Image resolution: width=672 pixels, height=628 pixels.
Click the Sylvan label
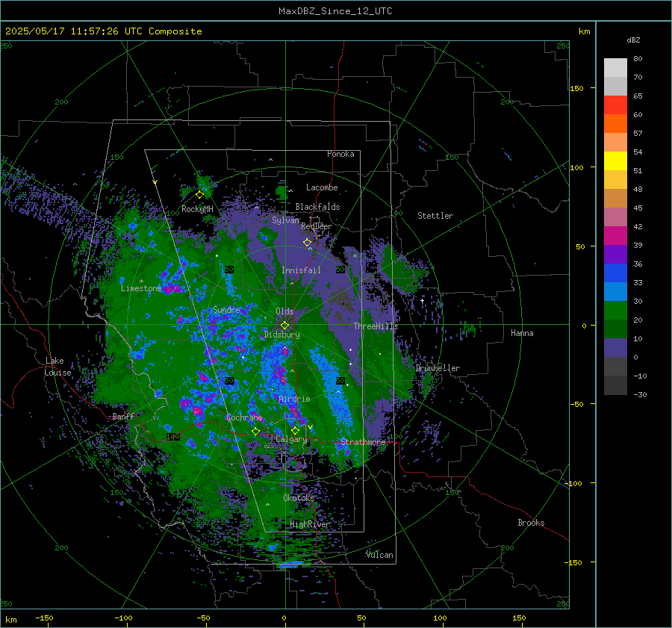pyautogui.click(x=285, y=220)
